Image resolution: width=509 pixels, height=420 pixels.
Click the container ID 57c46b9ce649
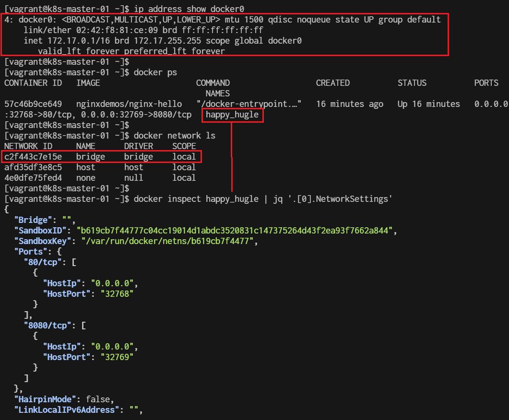(33, 104)
